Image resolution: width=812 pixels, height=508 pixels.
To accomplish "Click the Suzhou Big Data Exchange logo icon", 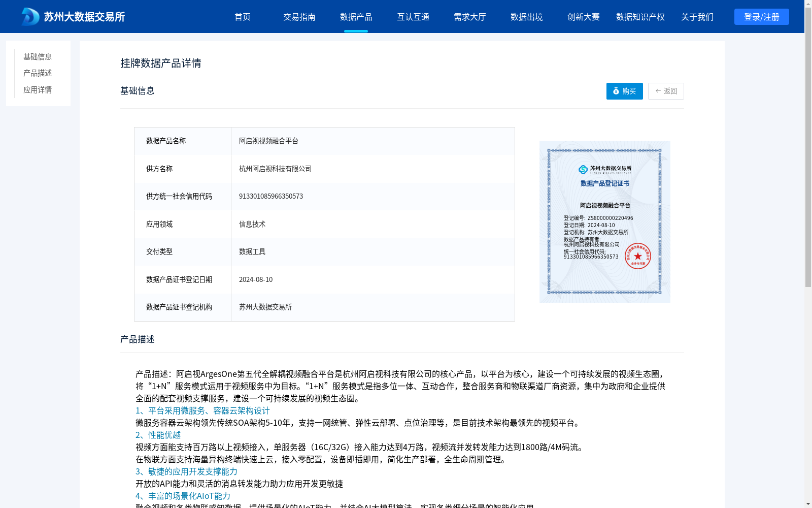I will (x=30, y=17).
